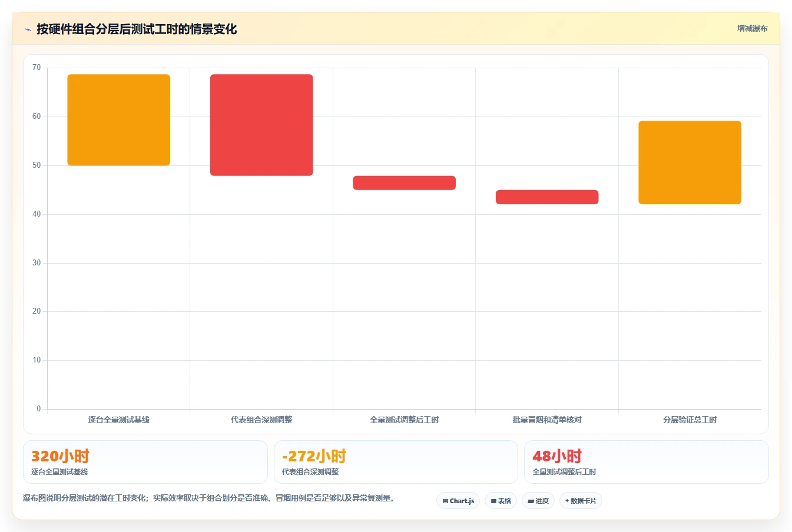Open the 320小时 baseline data card
This screenshot has height=532, width=792.
click(x=145, y=462)
